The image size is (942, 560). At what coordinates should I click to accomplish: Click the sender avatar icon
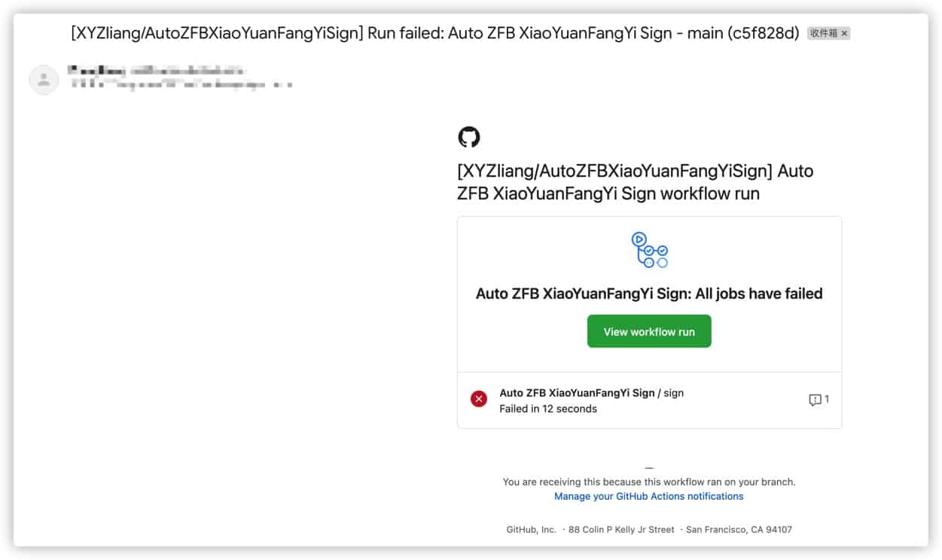pyautogui.click(x=44, y=80)
